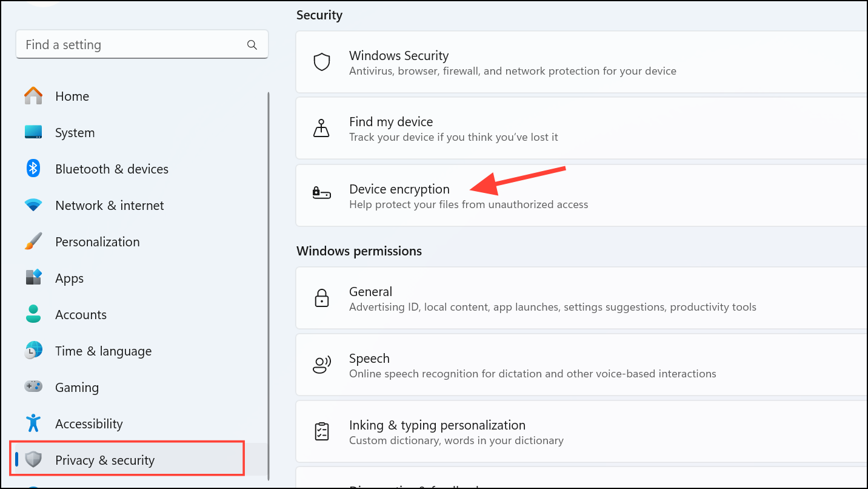868x489 pixels.
Task: Click the Accounts person icon
Action: point(33,314)
